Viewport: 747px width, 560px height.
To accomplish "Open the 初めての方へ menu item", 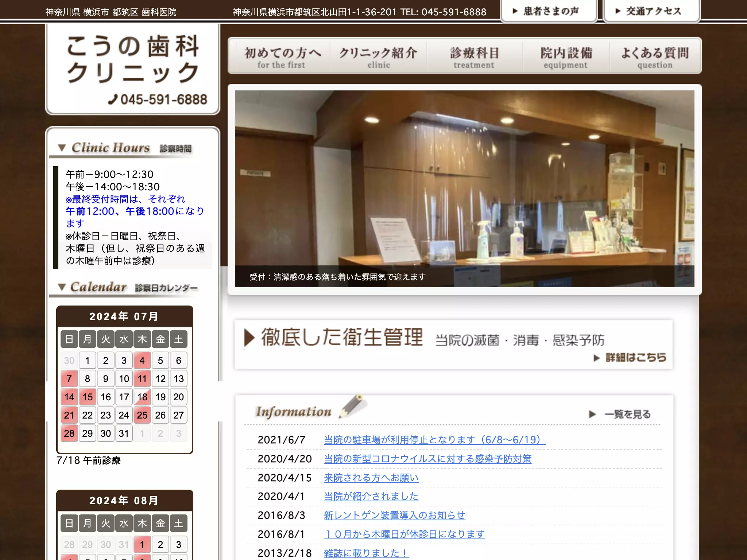I will click(x=282, y=57).
